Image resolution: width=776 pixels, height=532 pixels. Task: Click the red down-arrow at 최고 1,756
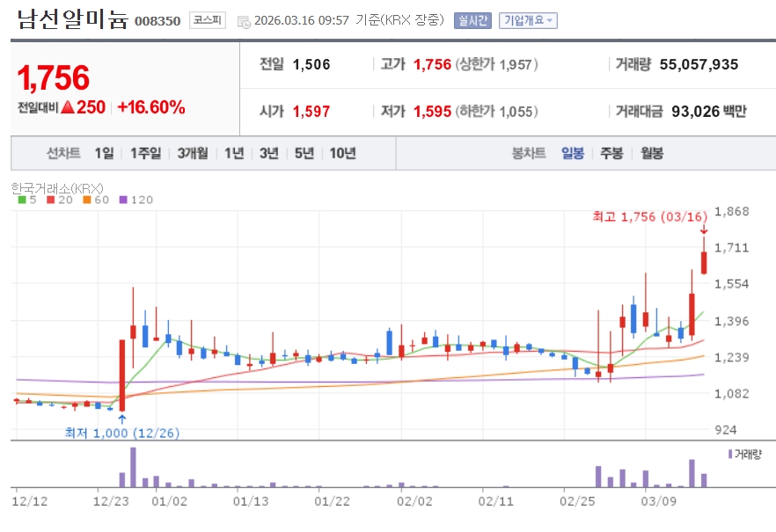tap(704, 230)
